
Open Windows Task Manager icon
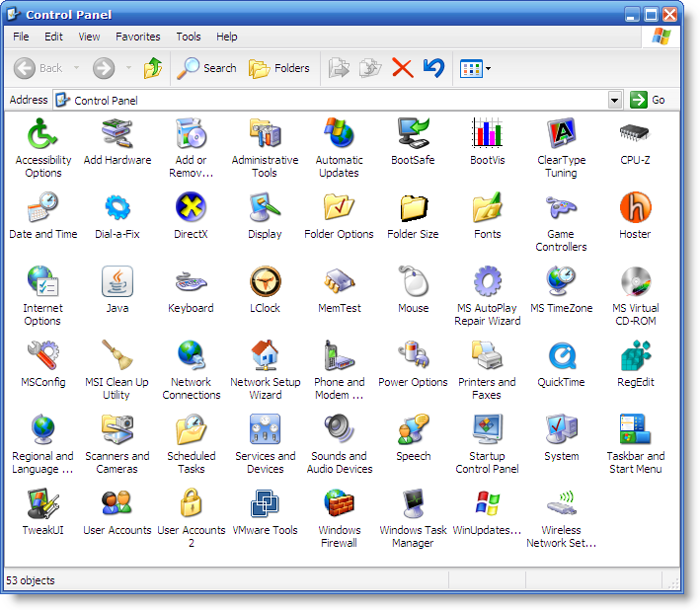[413, 503]
